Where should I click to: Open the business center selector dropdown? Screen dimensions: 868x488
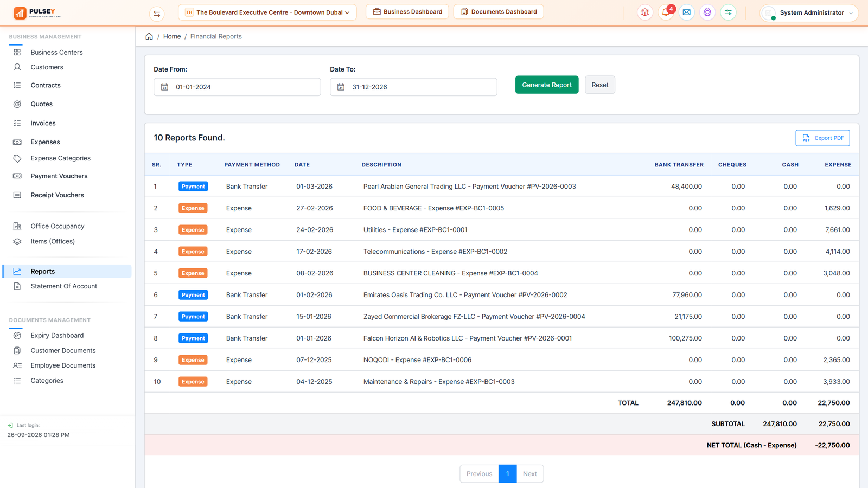267,12
